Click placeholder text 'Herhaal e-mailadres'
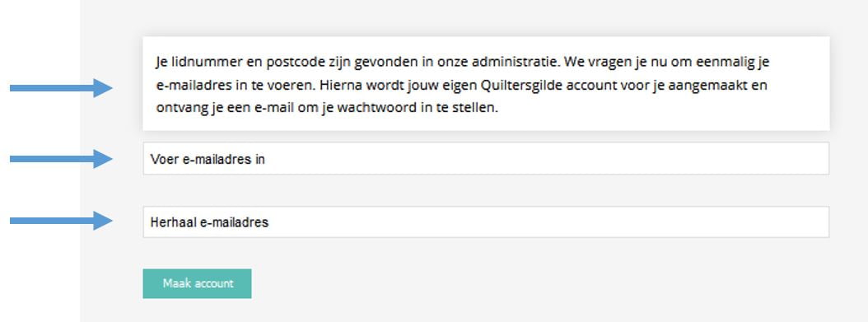 tap(209, 222)
